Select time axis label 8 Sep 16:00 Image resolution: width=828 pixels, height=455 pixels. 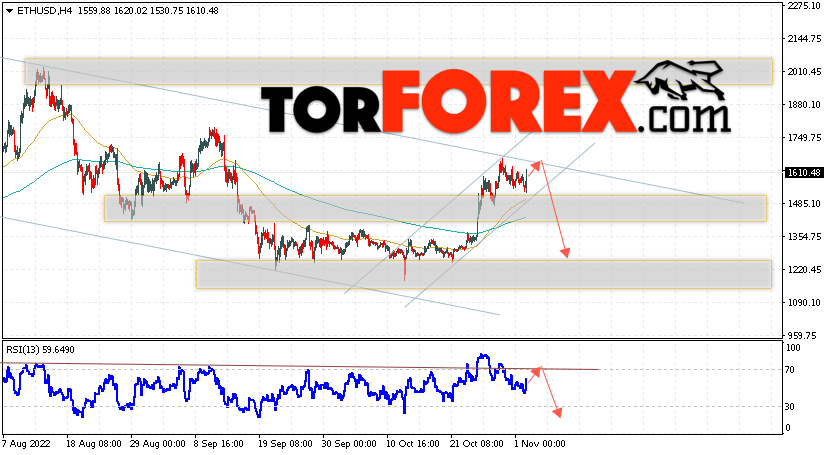pos(219,444)
